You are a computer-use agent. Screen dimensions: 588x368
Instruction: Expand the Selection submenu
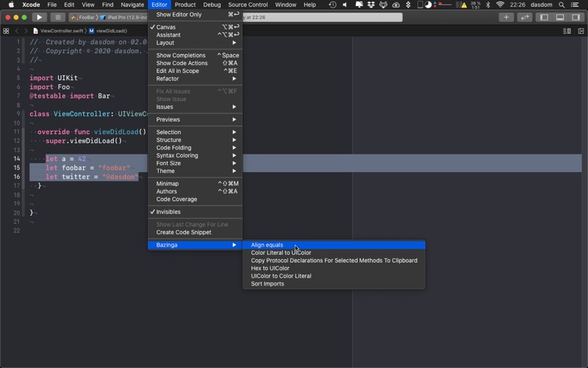(195, 132)
